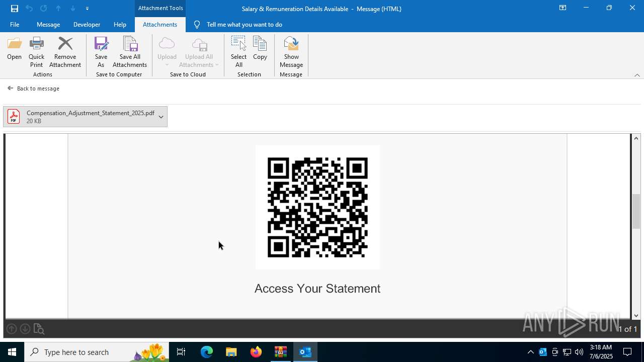Go to previous page in PDF preview toolbar
Screen dimensions: 644x362
click(x=12, y=329)
